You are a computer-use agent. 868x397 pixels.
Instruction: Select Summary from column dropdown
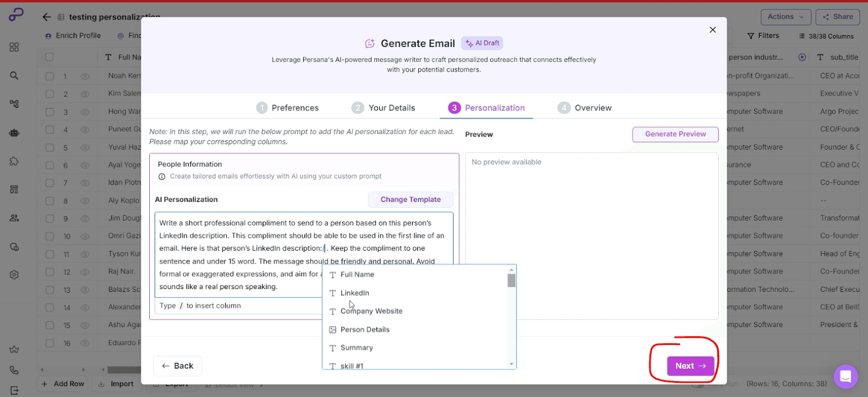pos(415,348)
